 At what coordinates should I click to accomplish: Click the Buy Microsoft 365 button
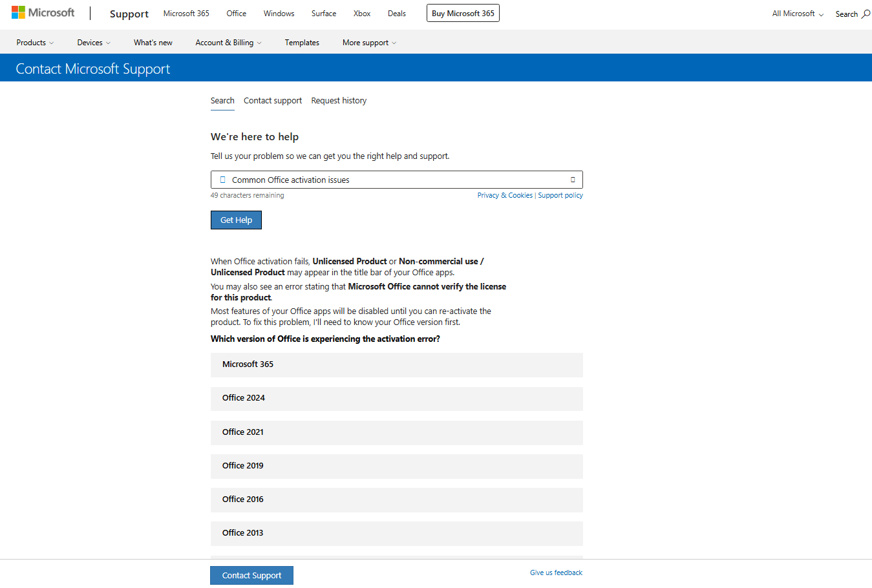pyautogui.click(x=463, y=13)
